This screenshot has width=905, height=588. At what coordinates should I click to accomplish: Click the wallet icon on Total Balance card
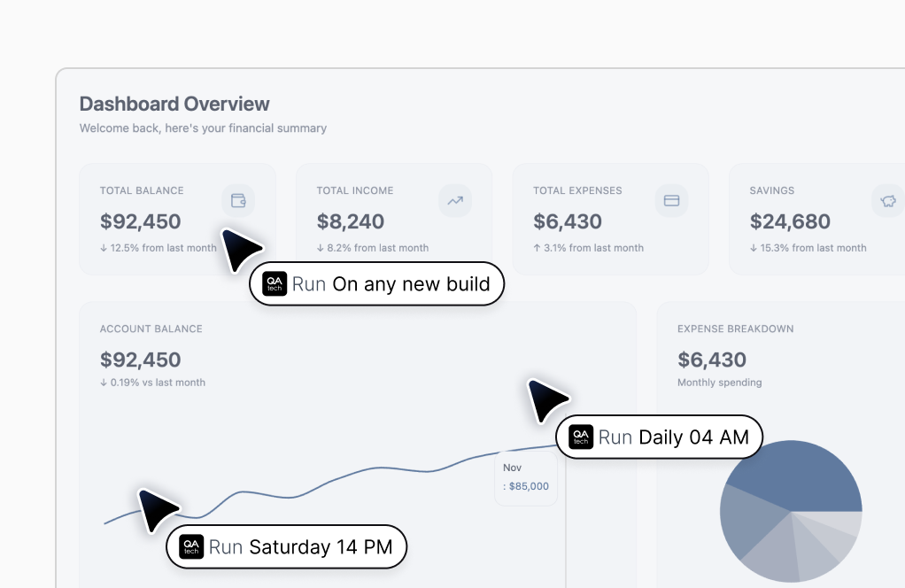(237, 200)
